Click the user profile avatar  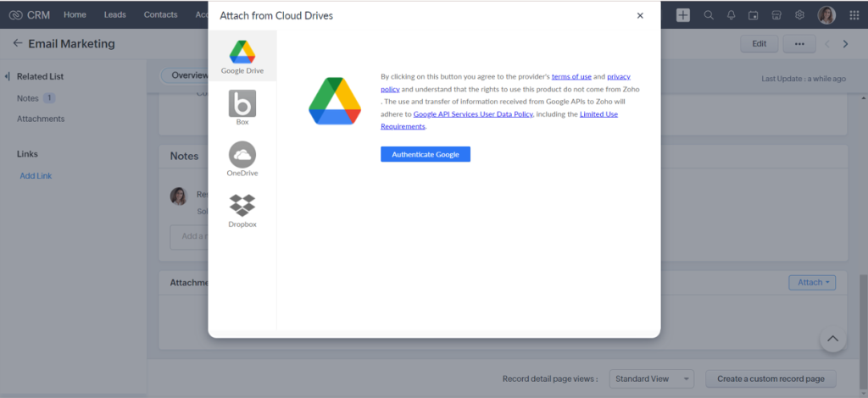(x=826, y=15)
